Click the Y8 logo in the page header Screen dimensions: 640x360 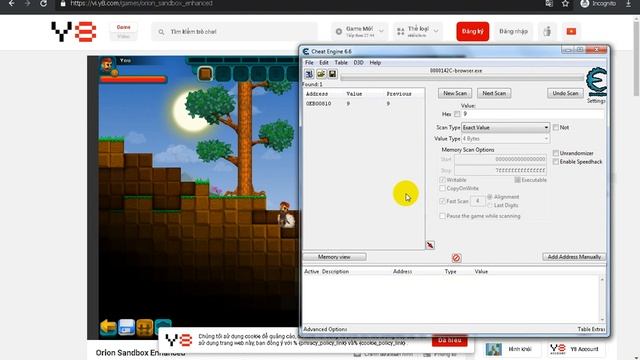[x=74, y=31]
